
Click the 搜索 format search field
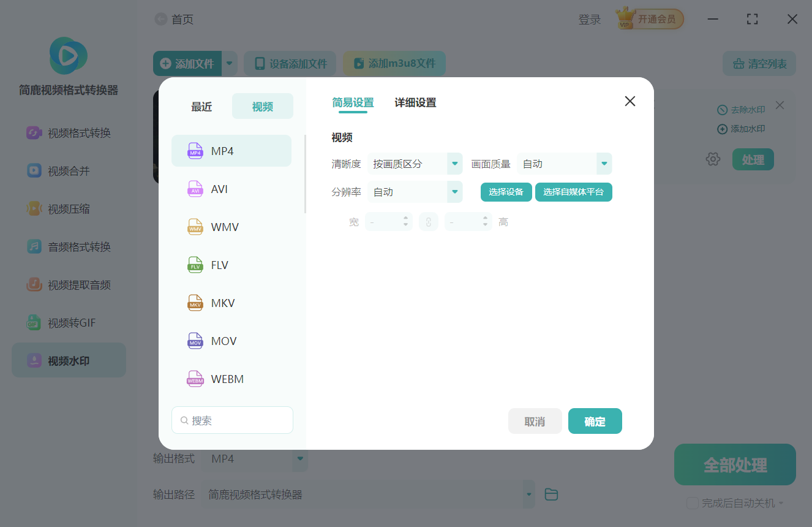click(232, 420)
